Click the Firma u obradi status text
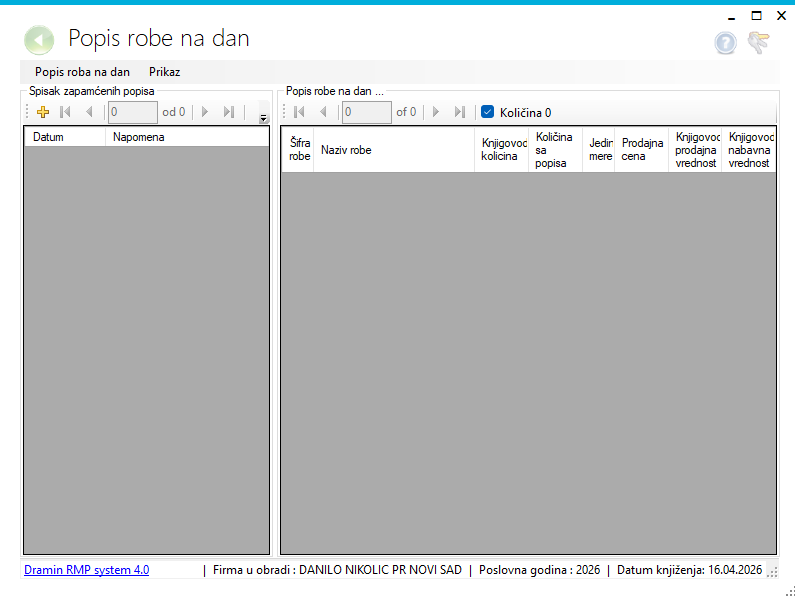This screenshot has height=597, width=795. pyautogui.click(x=337, y=570)
